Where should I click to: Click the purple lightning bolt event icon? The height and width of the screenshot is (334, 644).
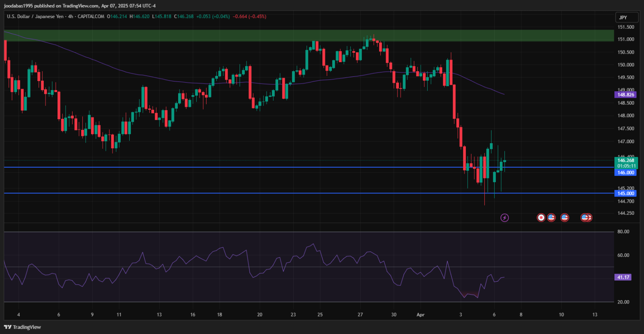pyautogui.click(x=505, y=218)
